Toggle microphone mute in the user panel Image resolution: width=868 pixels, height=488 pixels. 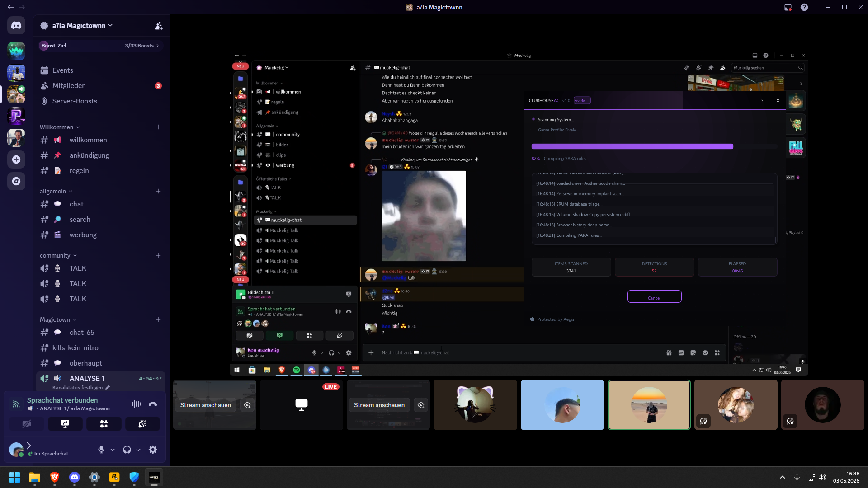[x=101, y=450]
